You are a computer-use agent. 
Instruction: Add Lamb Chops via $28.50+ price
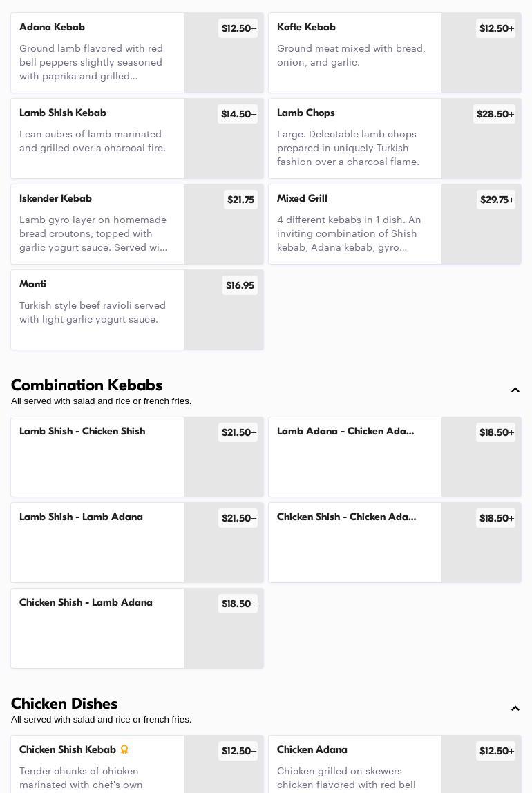495,114
